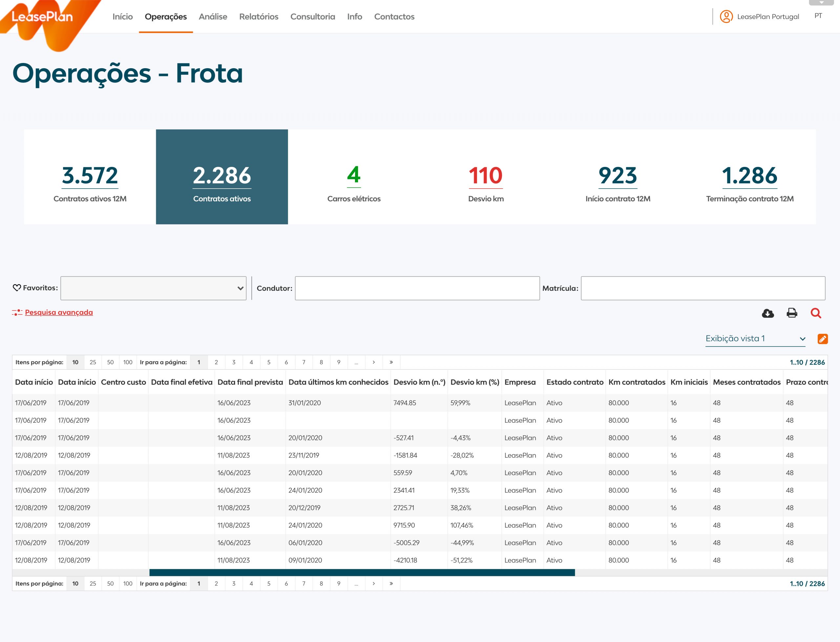This screenshot has width=840, height=642.
Task: Set 100 items per page in bottom bar
Action: (x=128, y=584)
